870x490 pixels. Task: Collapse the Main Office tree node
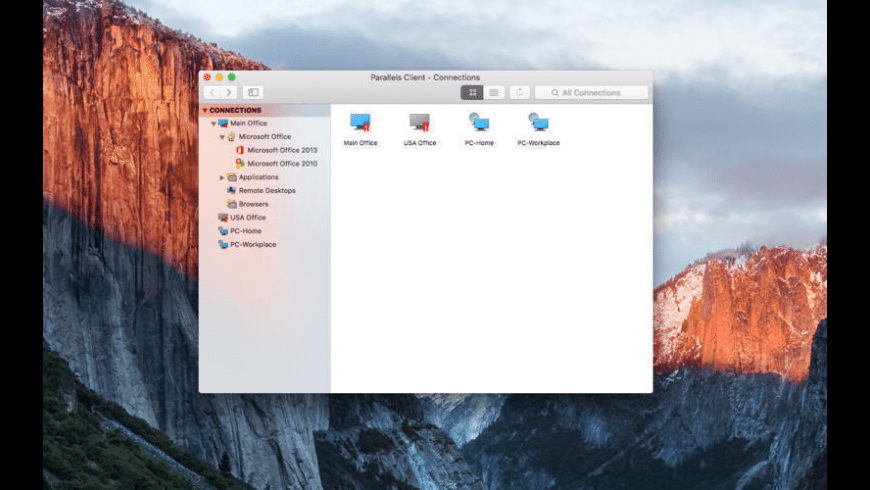[x=213, y=123]
